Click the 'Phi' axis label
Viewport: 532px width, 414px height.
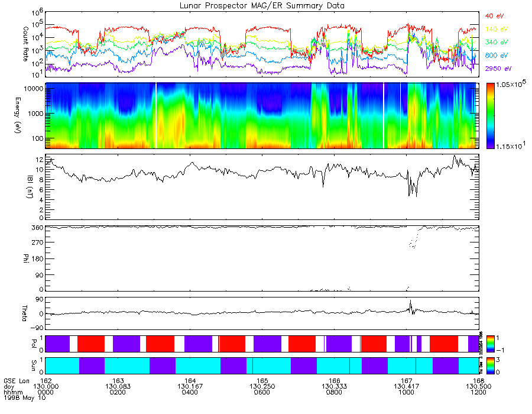coord(25,258)
